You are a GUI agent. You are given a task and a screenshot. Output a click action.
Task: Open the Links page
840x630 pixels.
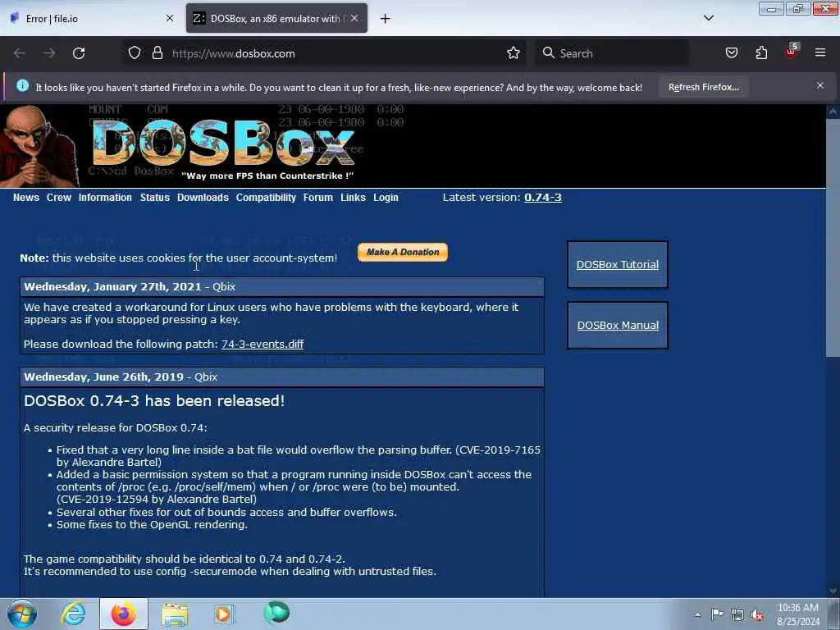tap(353, 198)
